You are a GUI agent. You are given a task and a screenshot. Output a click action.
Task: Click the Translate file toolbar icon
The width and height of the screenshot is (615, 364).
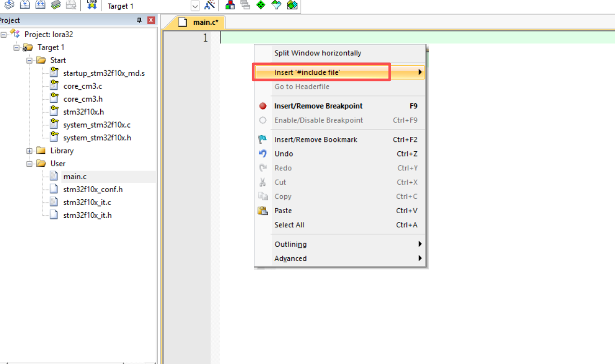point(9,5)
